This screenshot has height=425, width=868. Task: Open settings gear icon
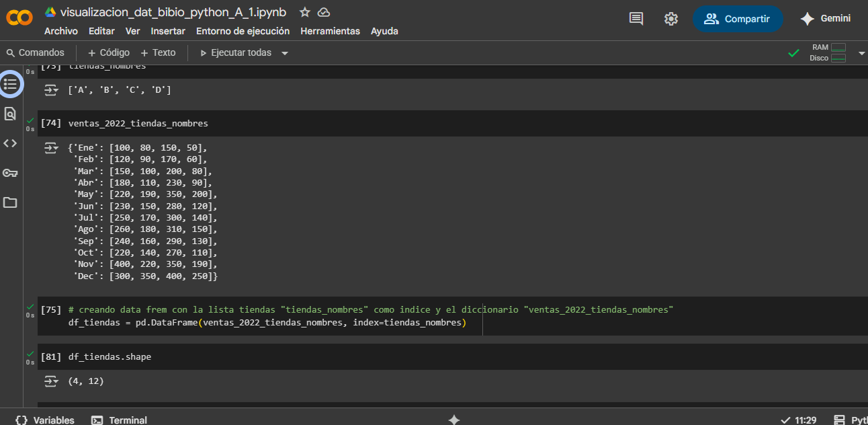click(670, 19)
